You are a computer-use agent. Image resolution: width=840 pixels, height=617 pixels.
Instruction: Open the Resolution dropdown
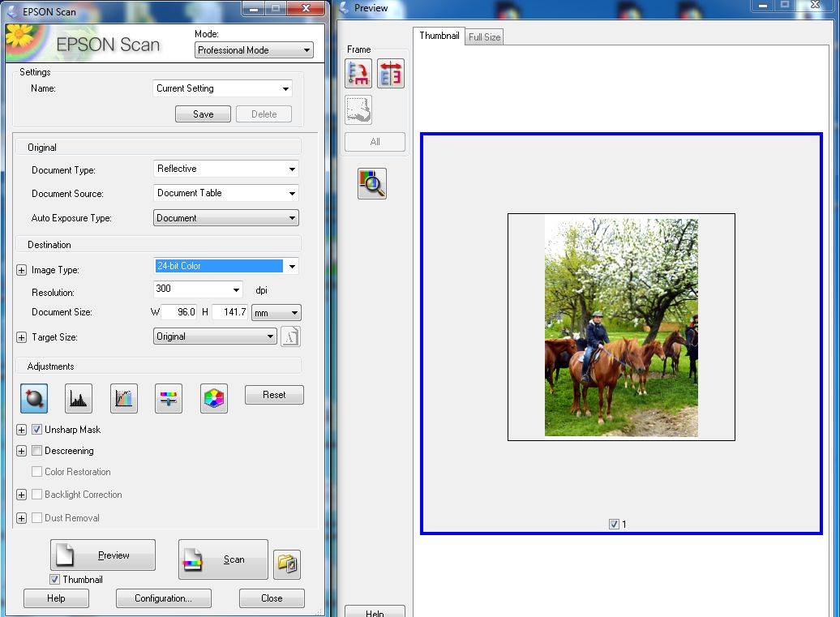[236, 290]
